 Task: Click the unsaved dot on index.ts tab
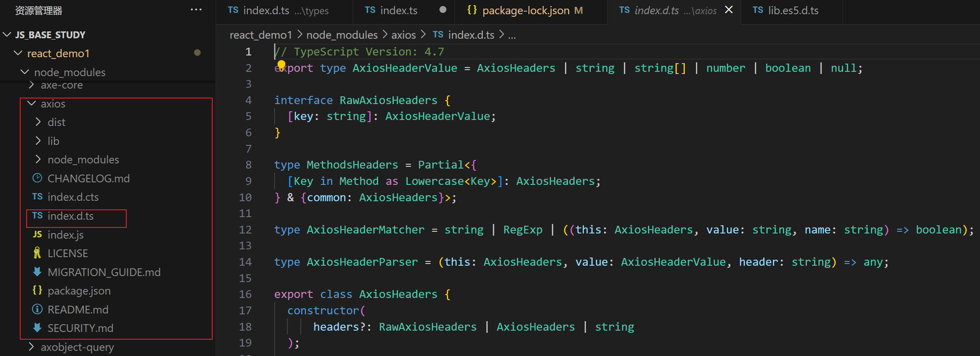click(x=443, y=10)
